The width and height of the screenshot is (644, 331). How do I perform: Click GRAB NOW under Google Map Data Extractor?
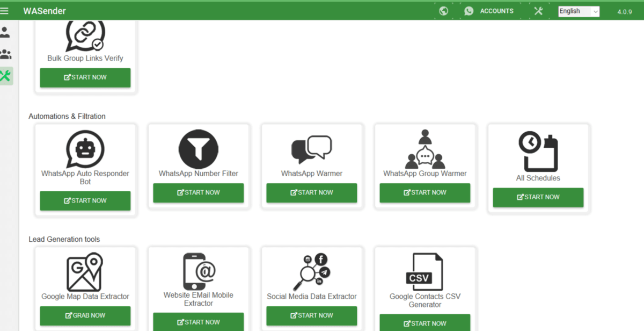[85, 316]
